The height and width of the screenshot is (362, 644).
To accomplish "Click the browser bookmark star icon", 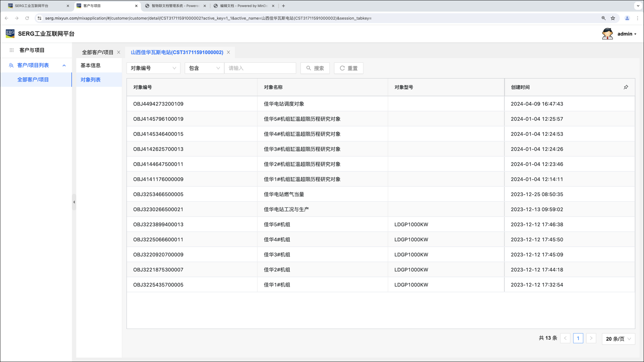I will pos(613,18).
